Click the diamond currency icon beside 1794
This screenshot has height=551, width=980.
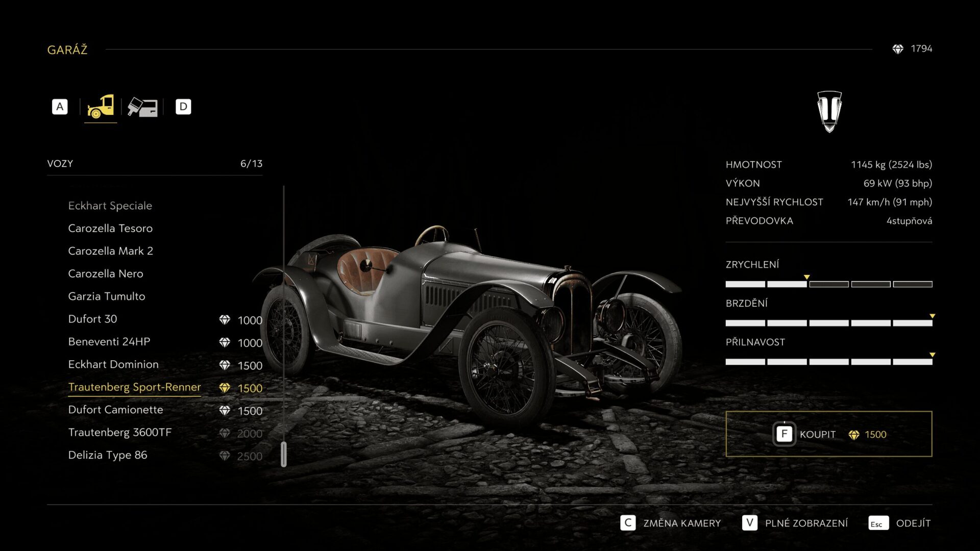(898, 49)
